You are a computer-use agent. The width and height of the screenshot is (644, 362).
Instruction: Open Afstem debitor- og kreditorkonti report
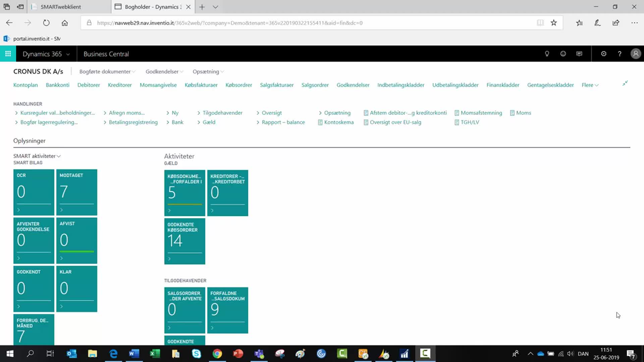tap(405, 113)
